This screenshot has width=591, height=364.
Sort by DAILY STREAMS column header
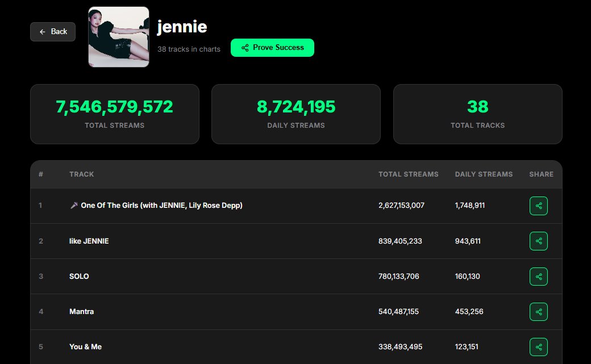click(x=484, y=174)
